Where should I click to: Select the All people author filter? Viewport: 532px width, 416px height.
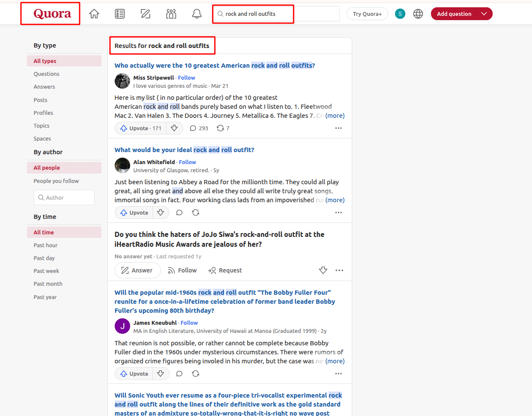[x=64, y=168]
